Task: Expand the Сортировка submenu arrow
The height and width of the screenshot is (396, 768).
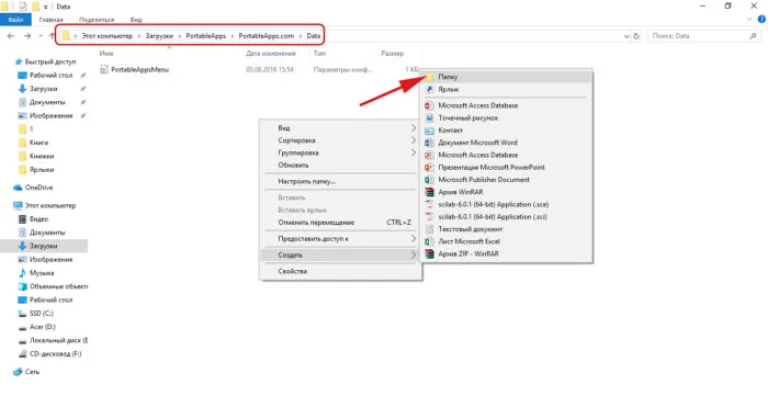Action: (413, 140)
